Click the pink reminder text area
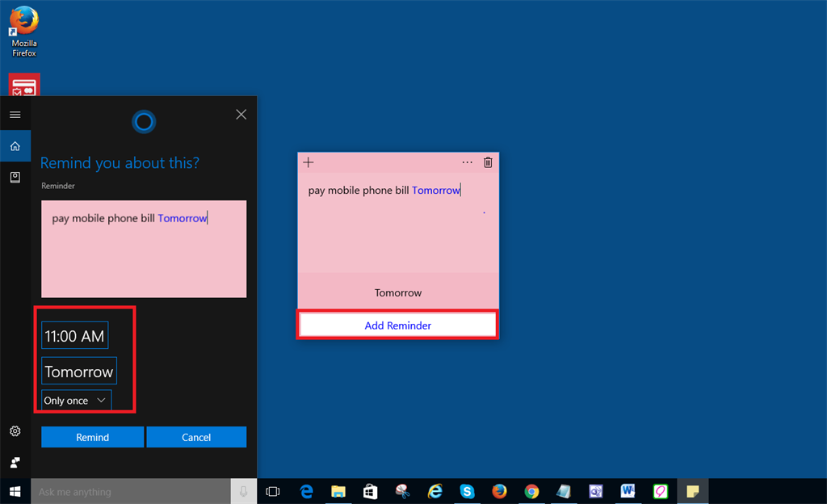 [144, 249]
